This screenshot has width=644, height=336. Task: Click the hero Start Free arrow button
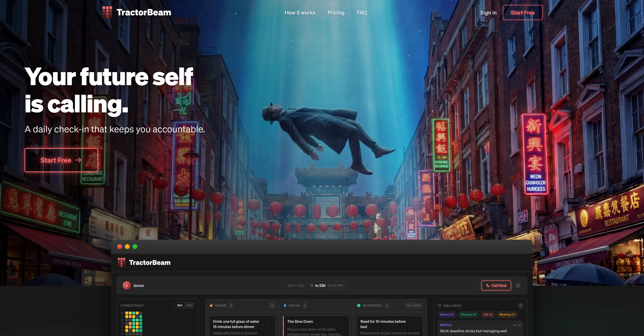pyautogui.click(x=61, y=160)
